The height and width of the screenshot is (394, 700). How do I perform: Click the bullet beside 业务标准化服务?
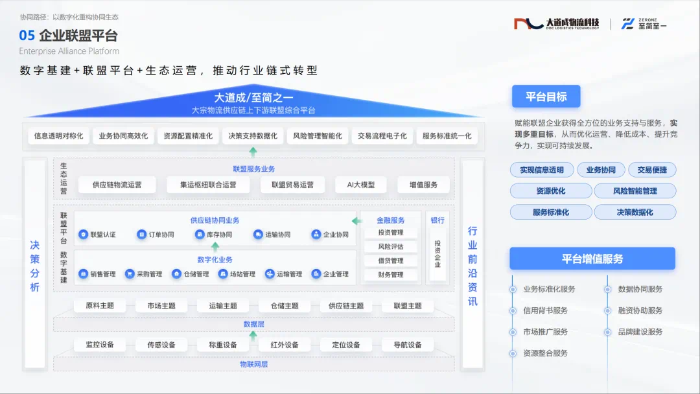[x=513, y=289]
